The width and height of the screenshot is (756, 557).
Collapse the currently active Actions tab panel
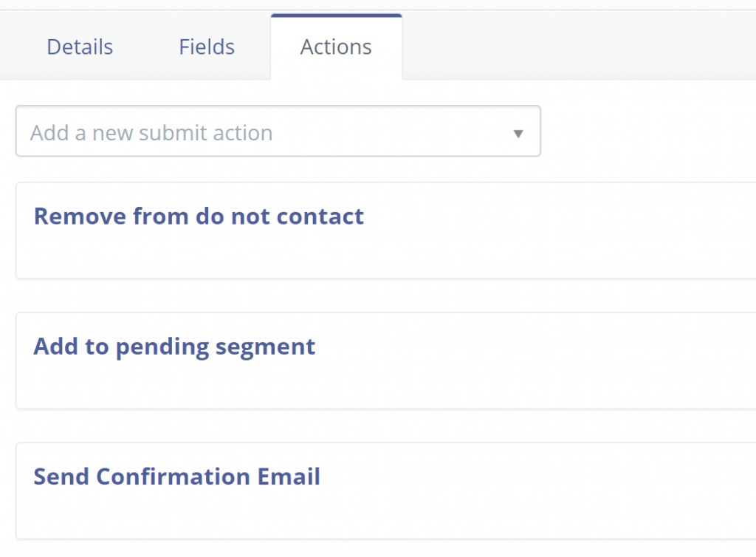tap(336, 47)
